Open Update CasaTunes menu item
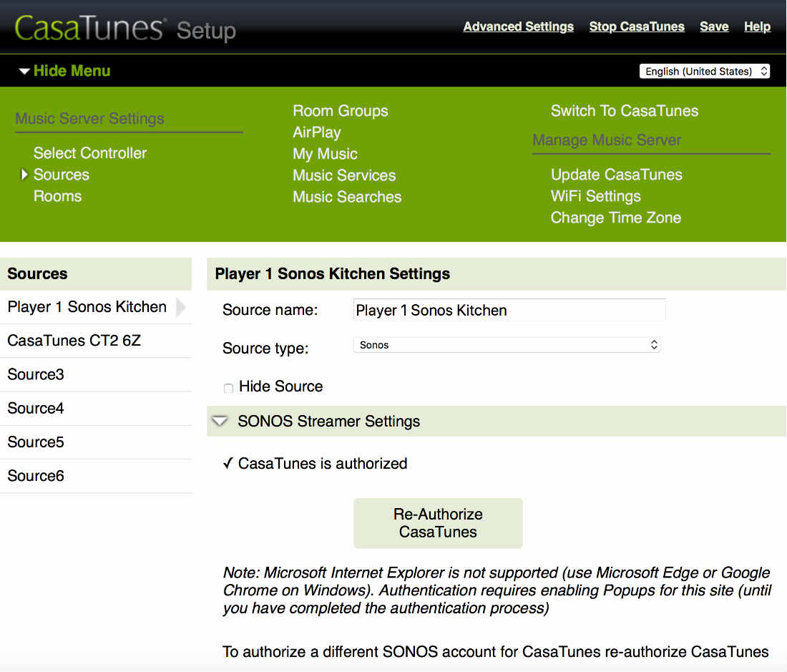787x672 pixels. pyautogui.click(x=616, y=175)
